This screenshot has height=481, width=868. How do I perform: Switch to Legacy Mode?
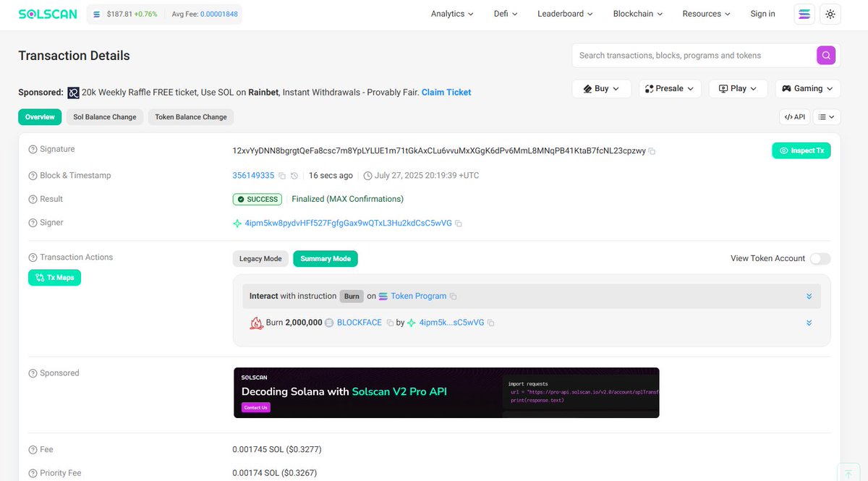pyautogui.click(x=260, y=258)
